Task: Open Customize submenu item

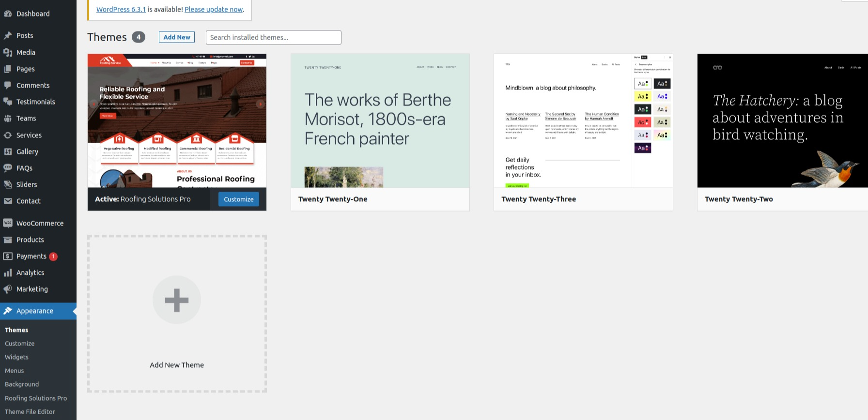Action: click(x=20, y=344)
